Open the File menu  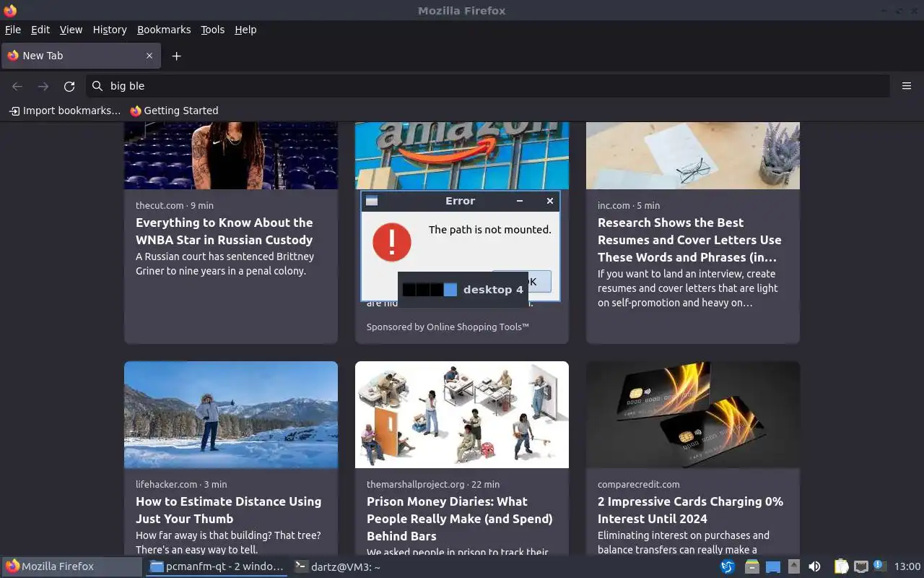point(13,30)
